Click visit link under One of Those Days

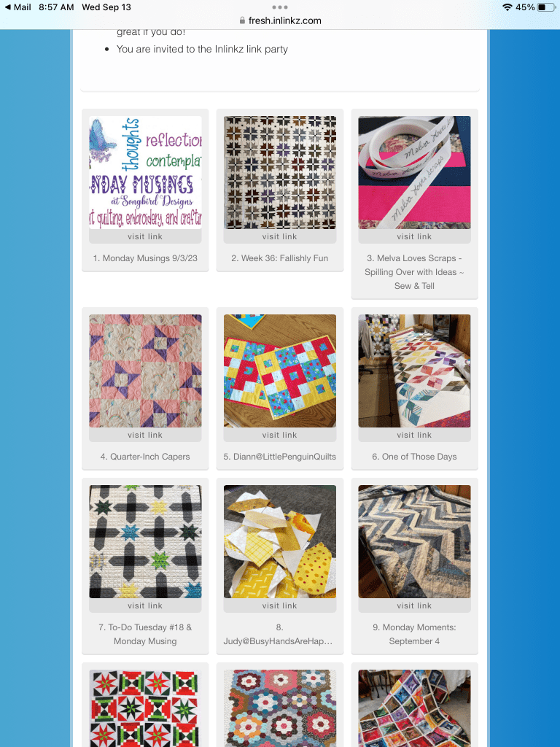coord(414,435)
